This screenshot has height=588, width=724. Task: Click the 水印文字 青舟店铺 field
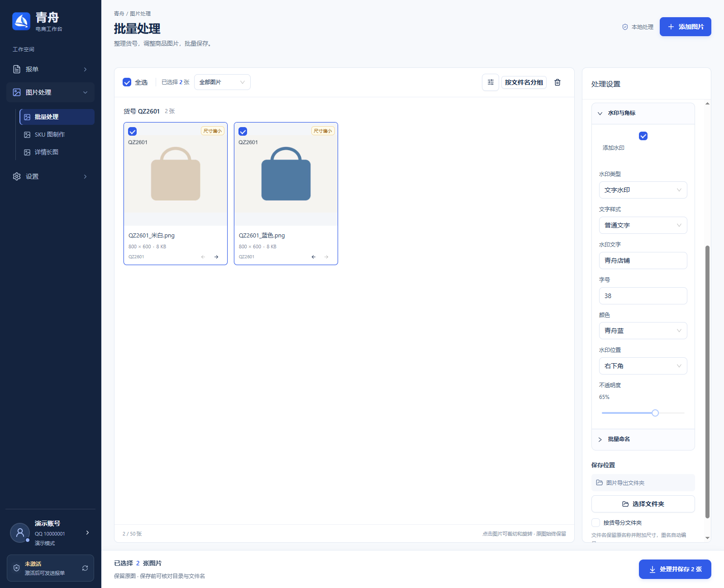pos(643,261)
